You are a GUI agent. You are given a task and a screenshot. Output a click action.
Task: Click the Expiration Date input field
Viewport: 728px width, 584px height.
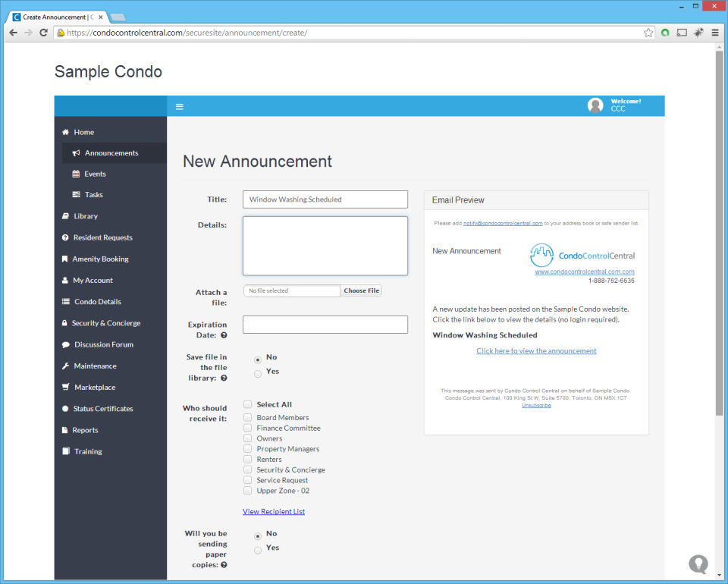325,325
